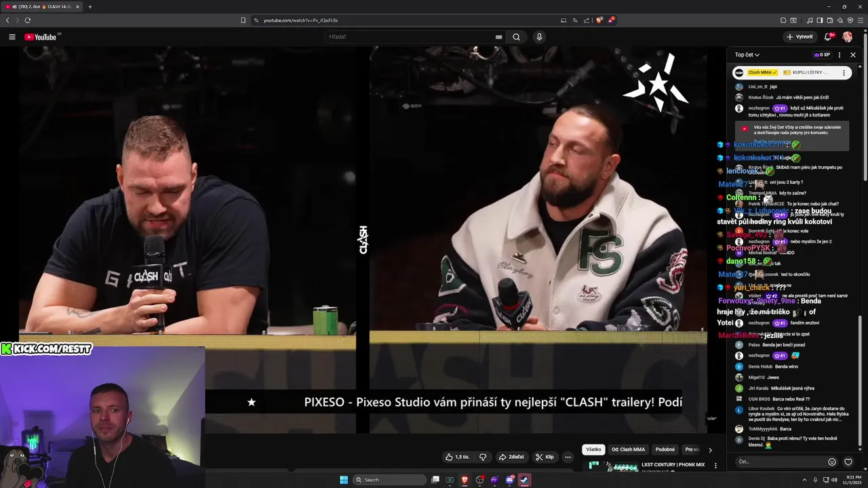
Task: Open LXST CXNTURY PHONK MIX video
Action: [x=673, y=465]
